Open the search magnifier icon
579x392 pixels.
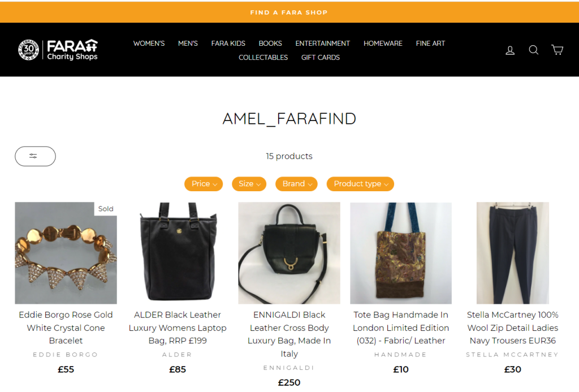(533, 50)
